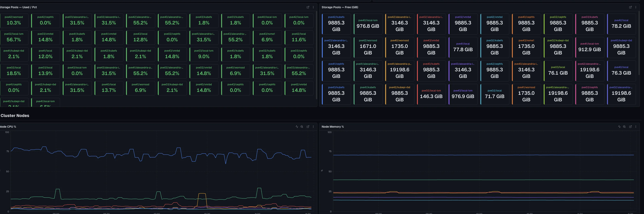Open Storage Pools Used/Pct panel externally

[x=308, y=7]
